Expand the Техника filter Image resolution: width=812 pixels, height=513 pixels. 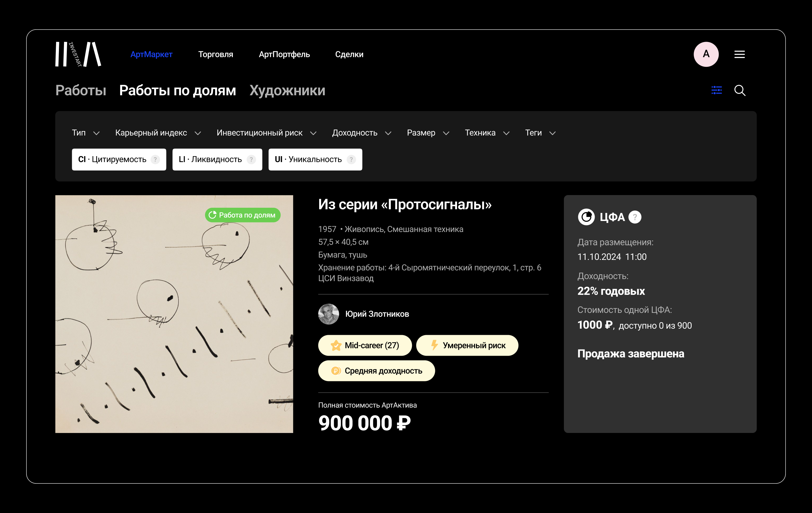click(x=487, y=133)
